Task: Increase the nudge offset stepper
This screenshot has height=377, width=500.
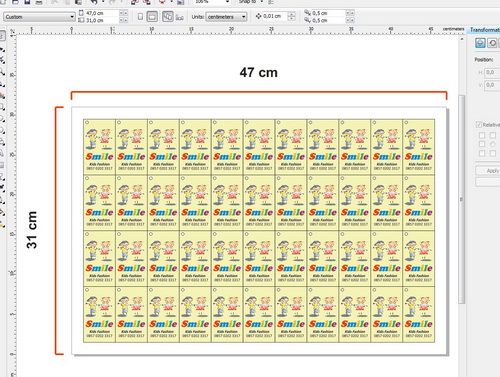Action: (x=292, y=14)
